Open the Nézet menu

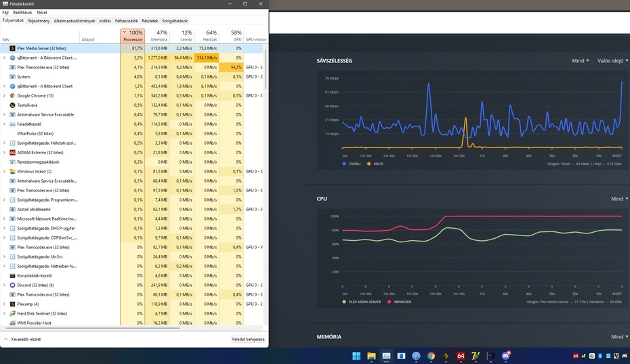coord(42,12)
